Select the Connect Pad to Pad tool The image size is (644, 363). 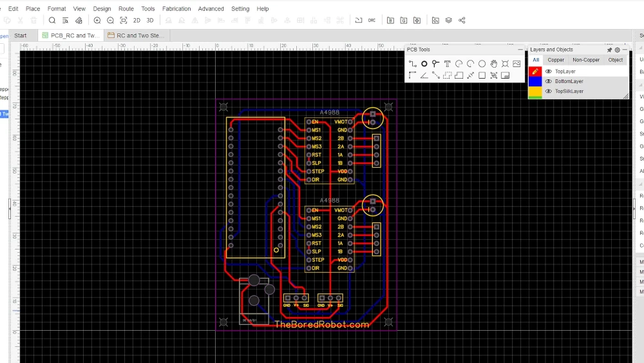click(x=435, y=75)
